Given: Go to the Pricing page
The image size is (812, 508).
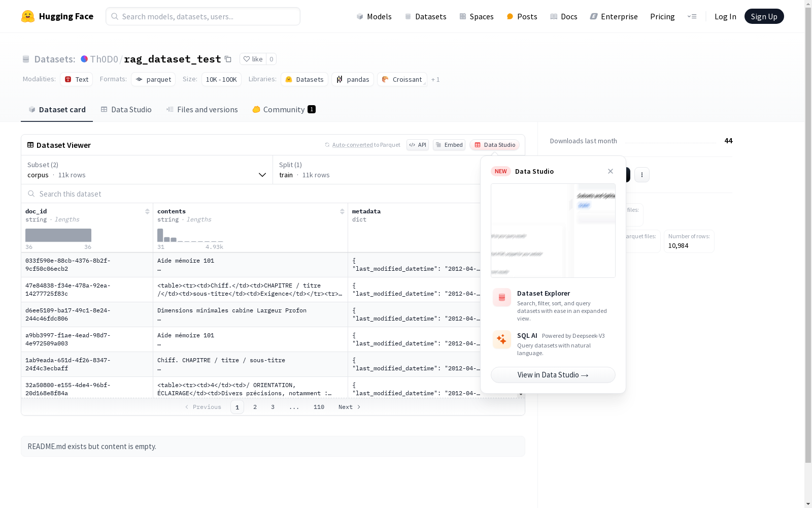Looking at the screenshot, I should click(x=662, y=16).
